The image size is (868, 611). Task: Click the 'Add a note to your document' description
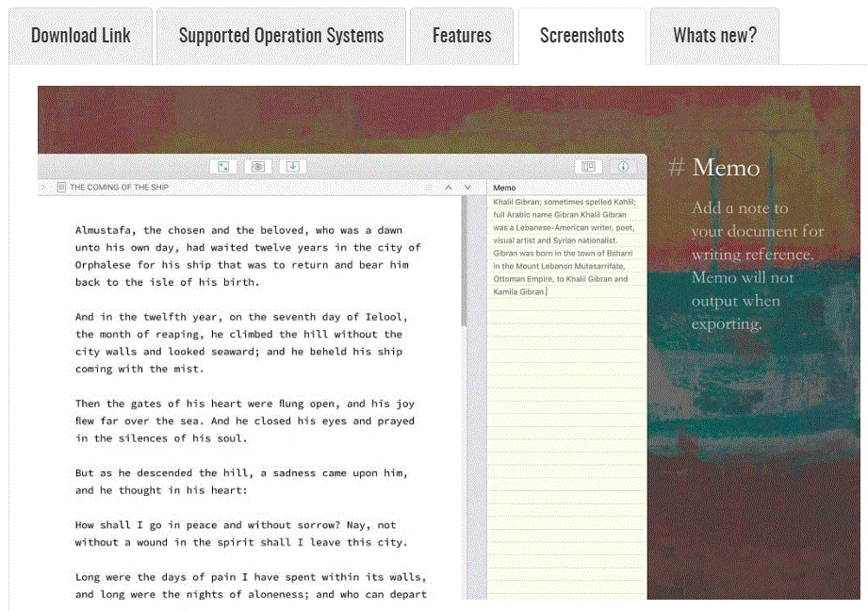[758, 265]
